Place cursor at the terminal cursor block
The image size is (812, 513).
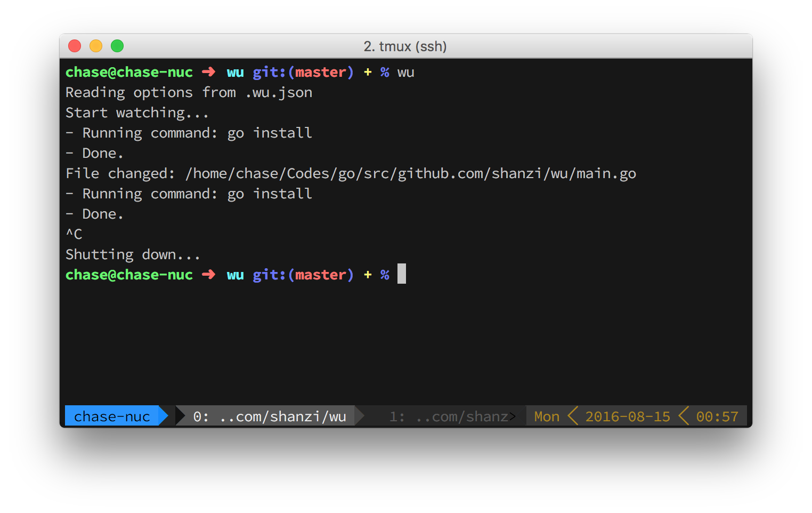point(402,274)
